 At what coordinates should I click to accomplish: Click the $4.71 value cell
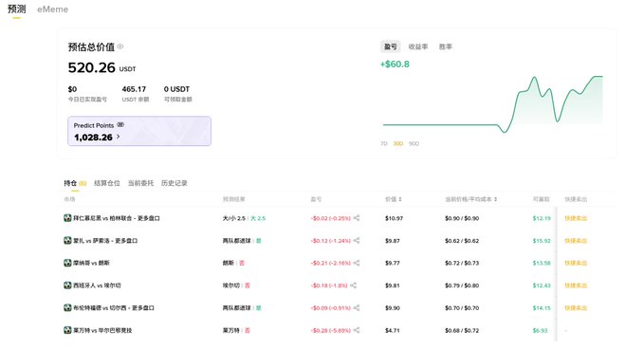click(393, 330)
